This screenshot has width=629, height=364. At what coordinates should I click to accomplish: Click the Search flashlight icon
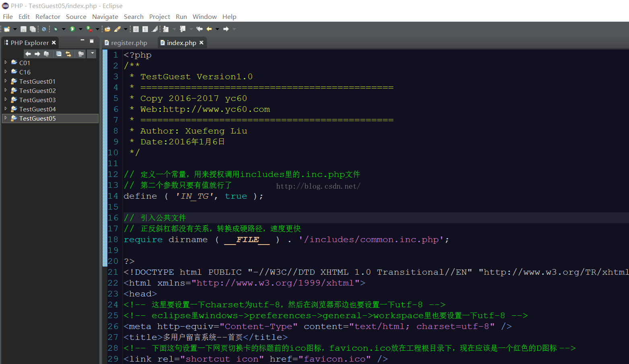tap(117, 29)
